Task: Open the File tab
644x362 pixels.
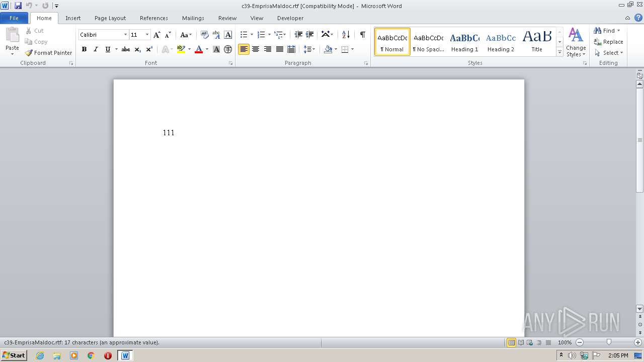Action: click(14, 18)
